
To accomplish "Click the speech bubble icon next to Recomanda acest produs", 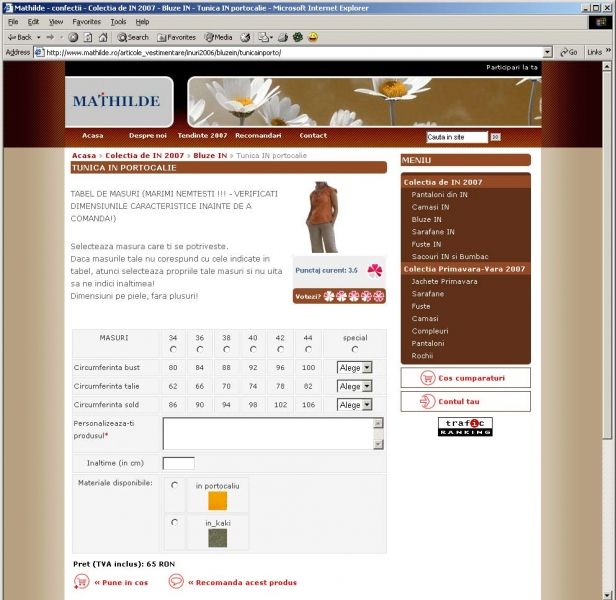I will point(176,581).
